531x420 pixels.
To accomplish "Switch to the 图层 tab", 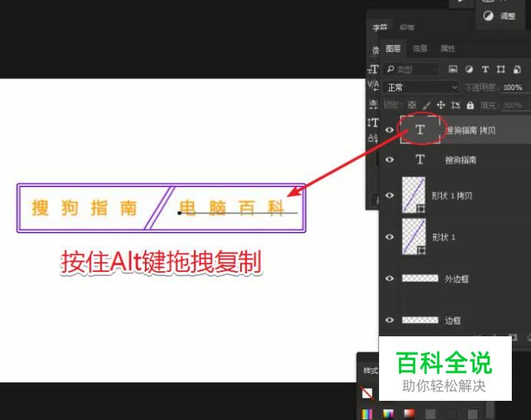I will [x=393, y=48].
